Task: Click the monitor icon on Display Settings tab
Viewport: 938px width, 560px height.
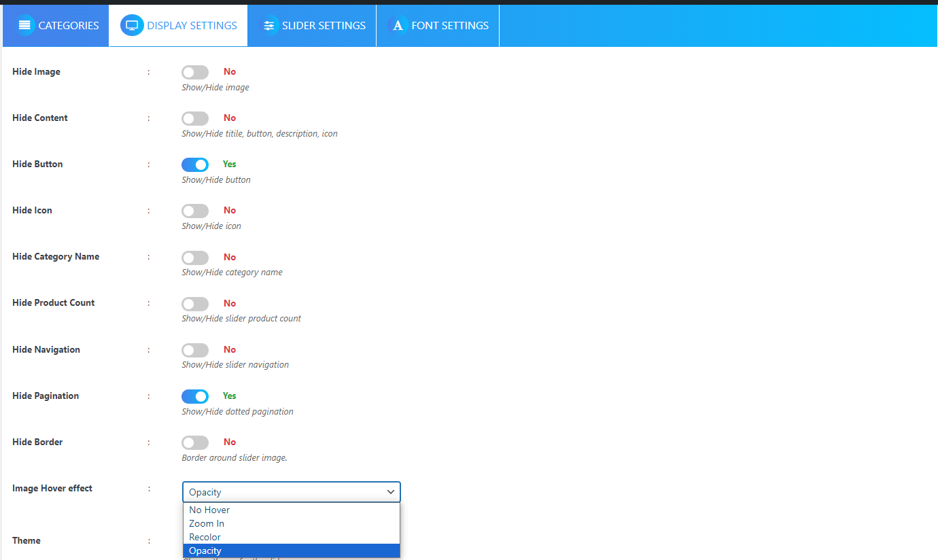Action: pyautogui.click(x=131, y=24)
